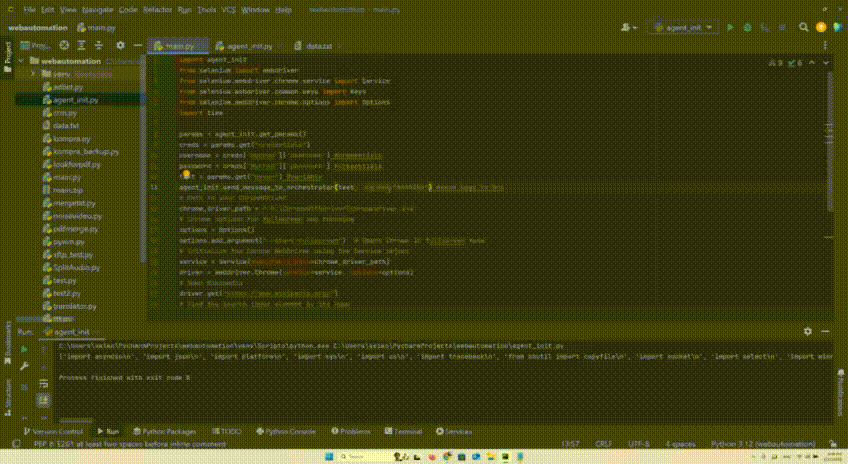
Task: Open the Python Packages tool window
Action: click(165, 432)
